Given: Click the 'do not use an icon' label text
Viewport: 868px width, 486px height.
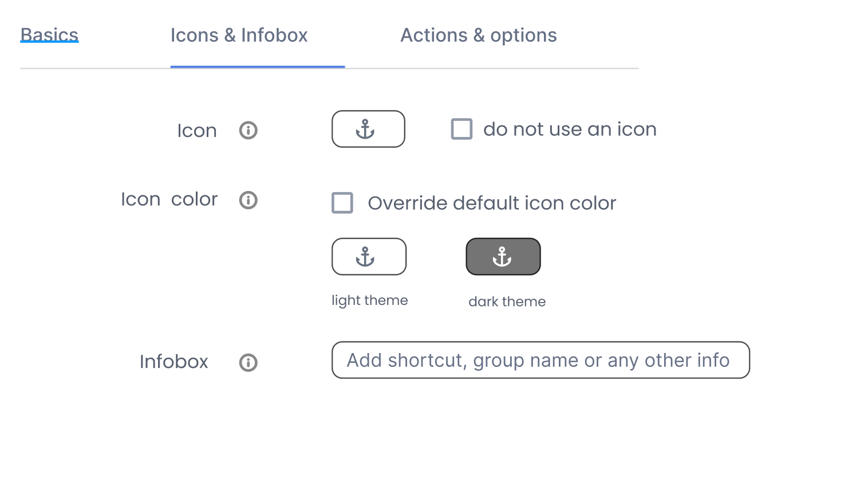Looking at the screenshot, I should [569, 130].
